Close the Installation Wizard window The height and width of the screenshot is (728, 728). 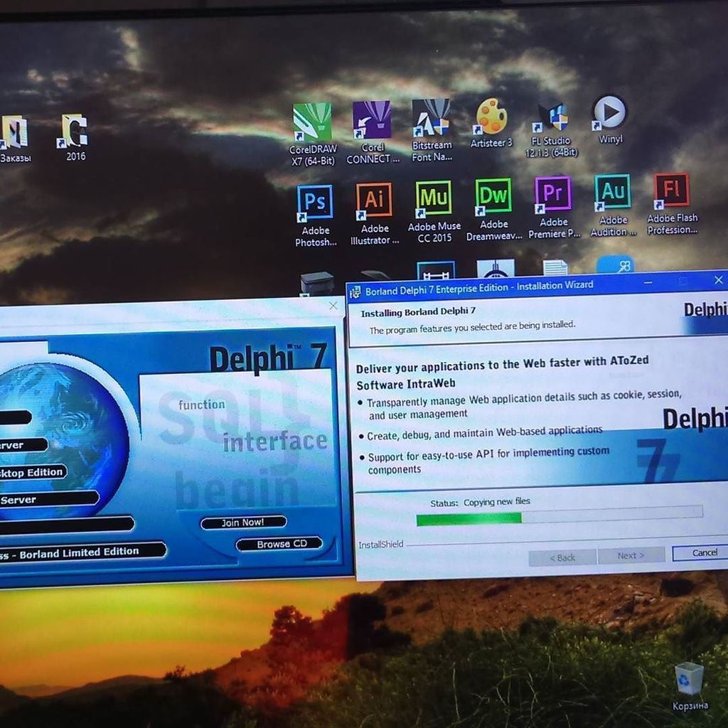pyautogui.click(x=718, y=280)
